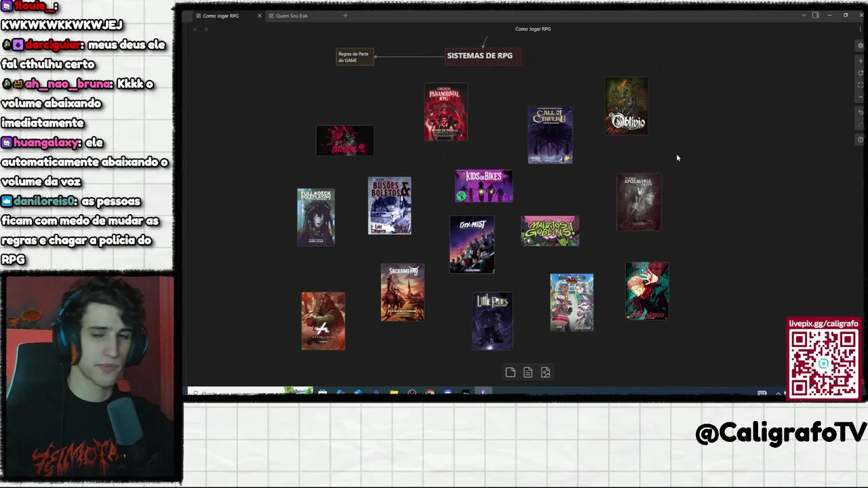Open Obsidian from the taskbar
Screen dimensions: 868x488
[484, 392]
